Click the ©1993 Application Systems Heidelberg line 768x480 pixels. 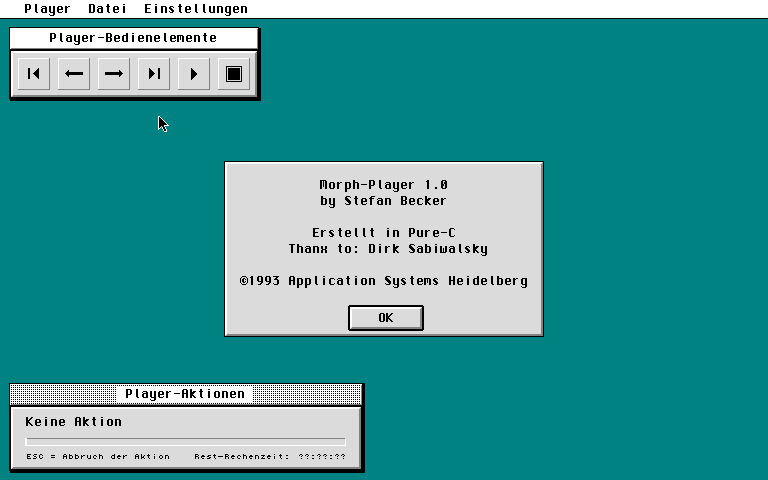pos(384,281)
